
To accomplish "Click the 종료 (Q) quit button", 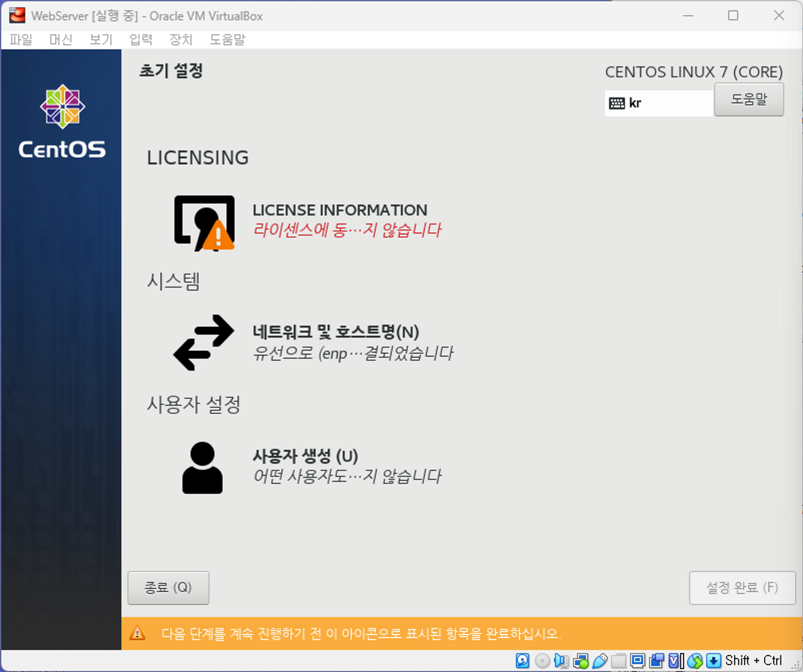I will click(x=168, y=588).
